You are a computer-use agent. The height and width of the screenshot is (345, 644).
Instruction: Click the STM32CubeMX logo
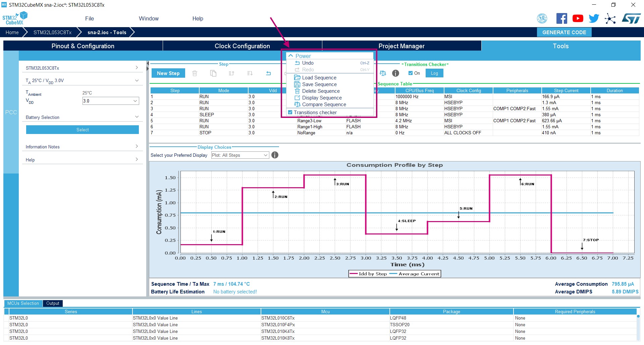pos(15,18)
